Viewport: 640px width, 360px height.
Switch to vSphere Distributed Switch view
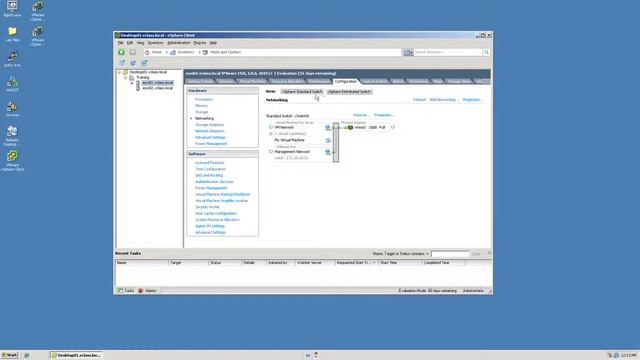[349, 92]
